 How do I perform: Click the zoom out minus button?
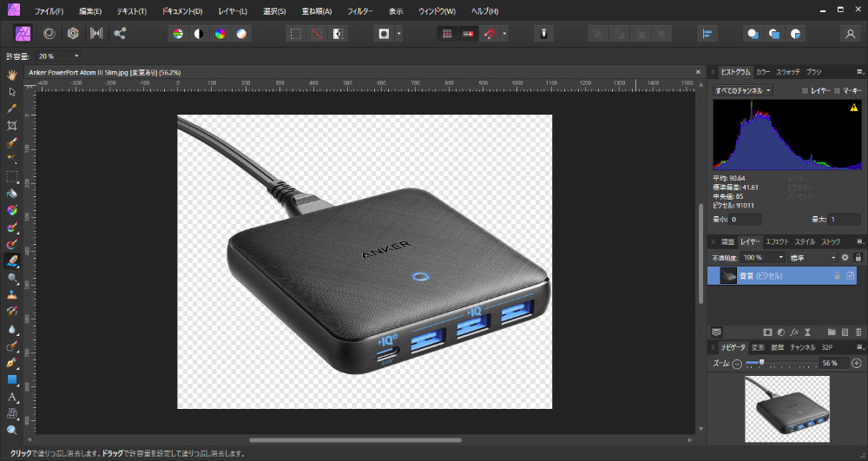[x=737, y=364]
